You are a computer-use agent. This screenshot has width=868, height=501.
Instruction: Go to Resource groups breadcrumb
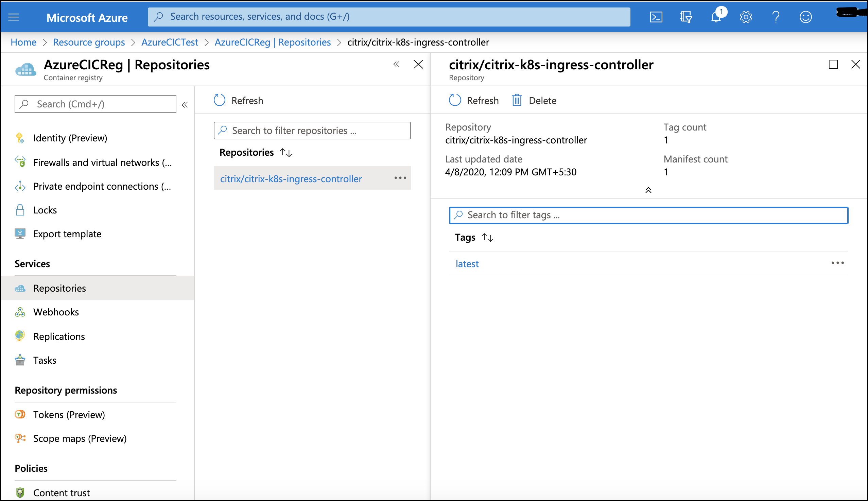coord(89,42)
